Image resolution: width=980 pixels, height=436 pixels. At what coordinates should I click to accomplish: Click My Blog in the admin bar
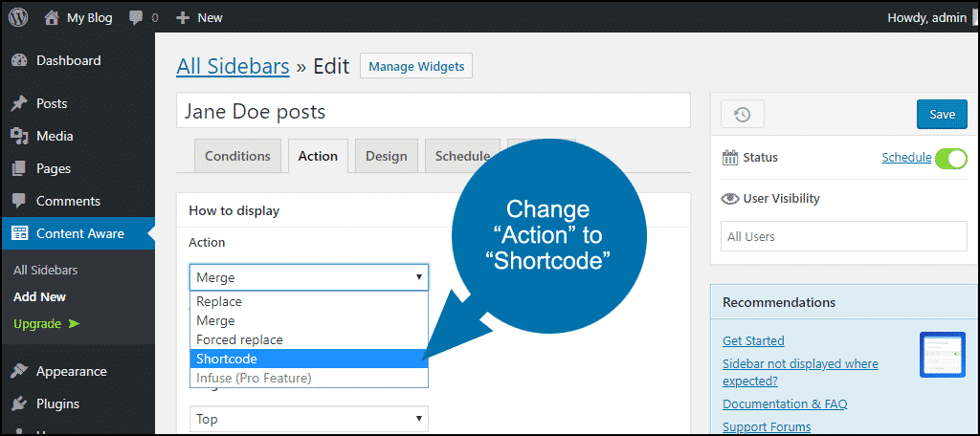pos(89,18)
